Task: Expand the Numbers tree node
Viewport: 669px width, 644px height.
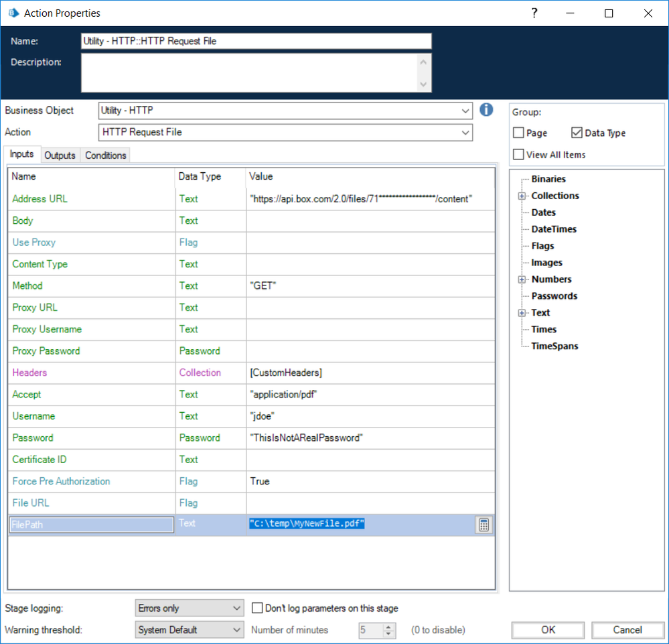Action: (522, 279)
